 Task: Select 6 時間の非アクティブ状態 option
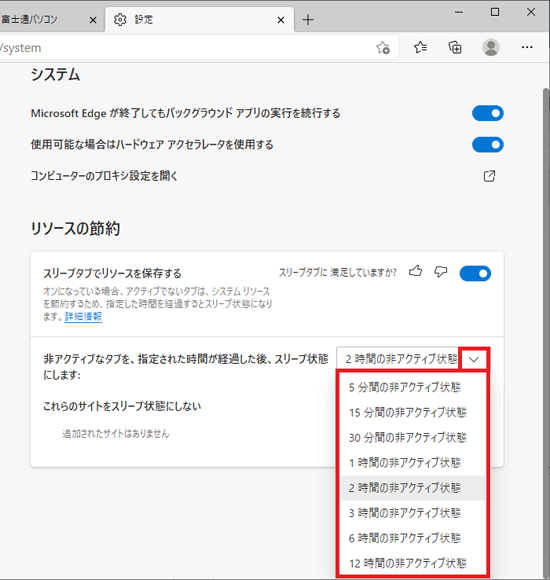click(x=413, y=538)
